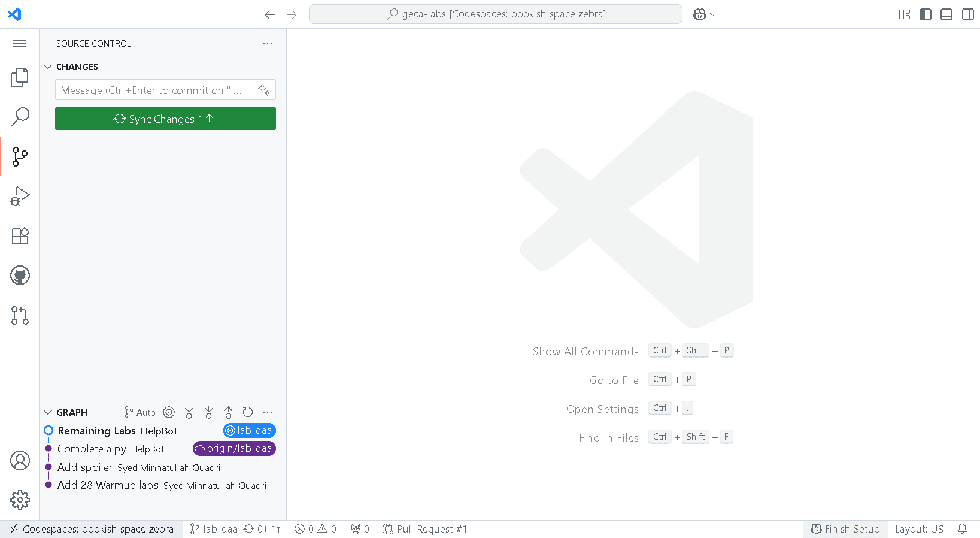
Task: Open Pull Request #1 in status bar
Action: tap(425, 529)
